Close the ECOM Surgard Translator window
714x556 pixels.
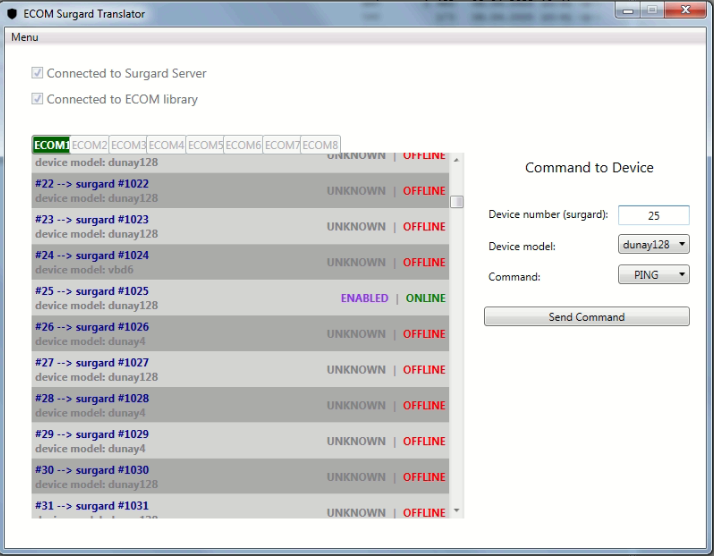click(685, 10)
